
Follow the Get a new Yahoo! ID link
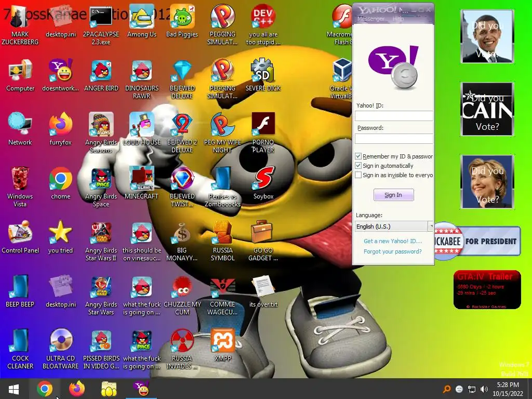click(393, 241)
